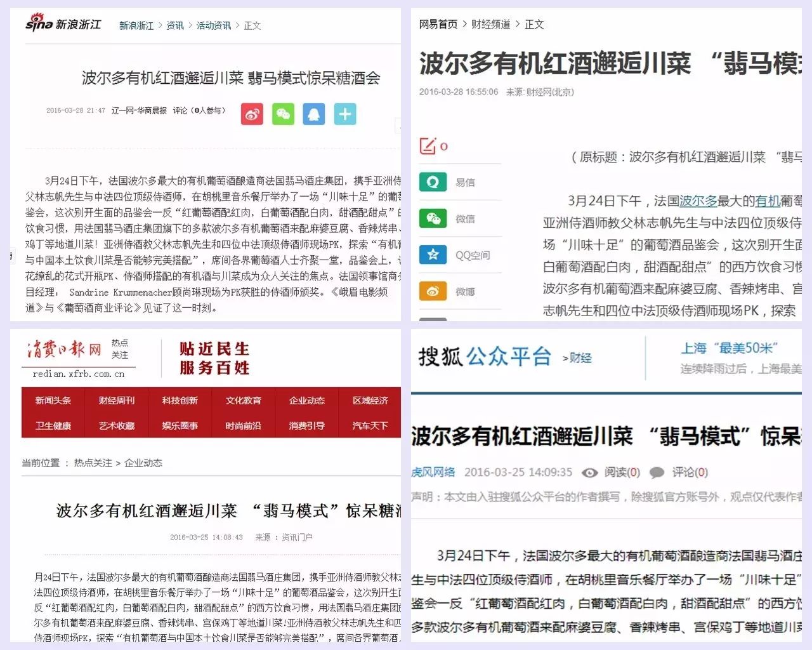Image resolution: width=812 pixels, height=650 pixels.
Task: Click the Sina article headline 波尔多有机红酒邂逅川菜
Action: point(231,78)
